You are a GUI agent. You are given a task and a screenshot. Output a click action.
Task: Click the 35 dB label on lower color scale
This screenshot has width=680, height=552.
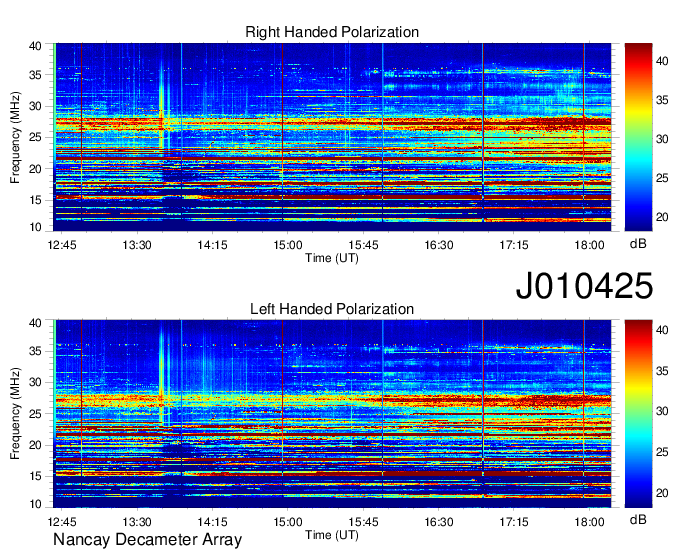tap(662, 371)
